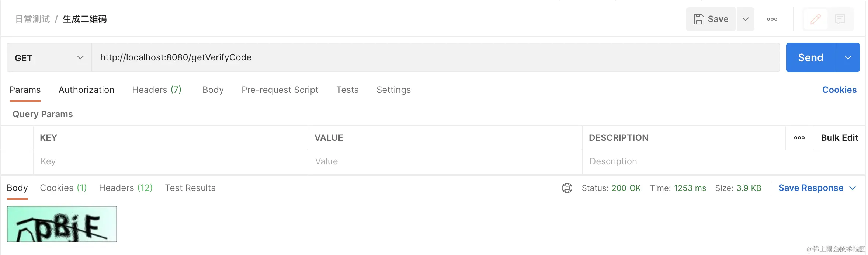This screenshot has width=868, height=255.
Task: Click the three-dot more actions icon
Action: pyautogui.click(x=772, y=19)
